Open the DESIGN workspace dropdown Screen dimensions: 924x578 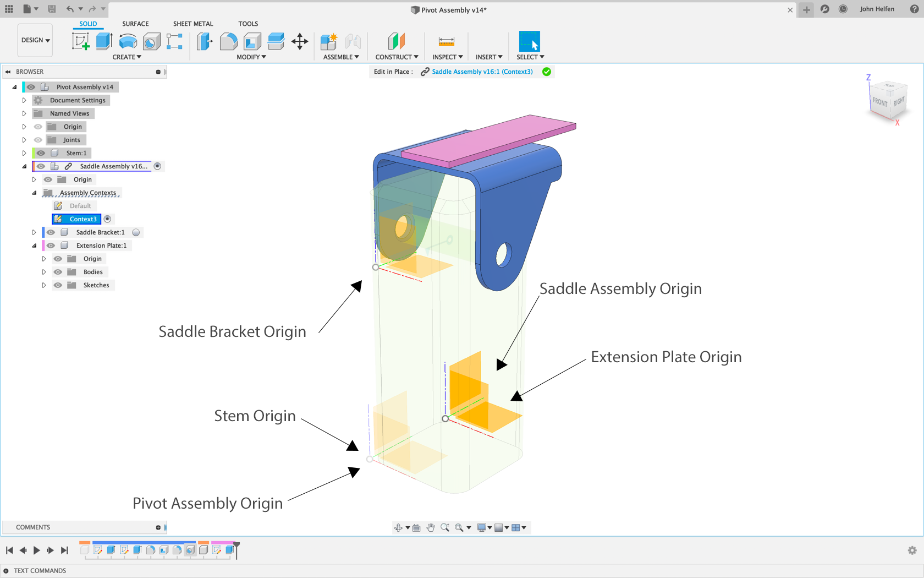click(35, 40)
